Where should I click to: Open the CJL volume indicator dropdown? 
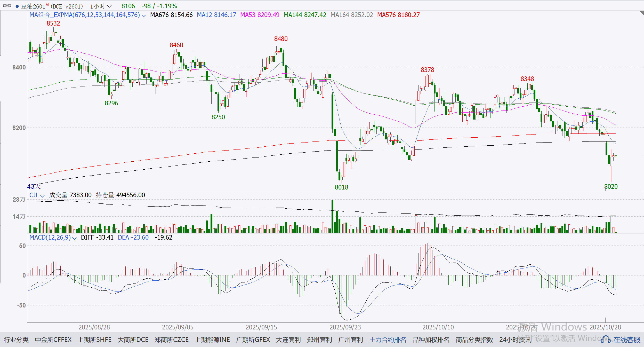click(x=43, y=196)
